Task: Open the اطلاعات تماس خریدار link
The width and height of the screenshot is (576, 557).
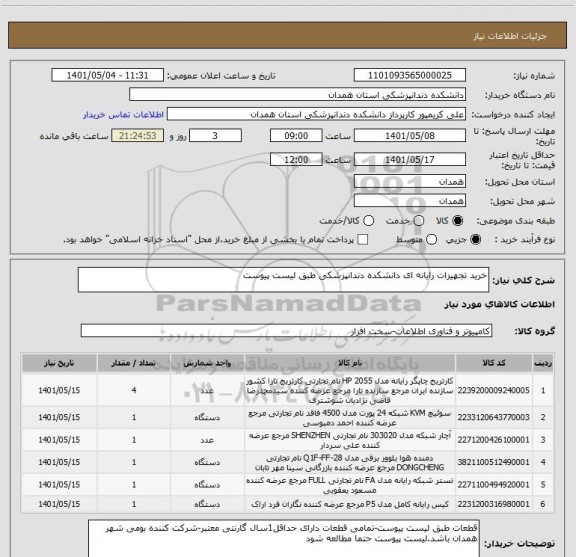Action: [123, 115]
